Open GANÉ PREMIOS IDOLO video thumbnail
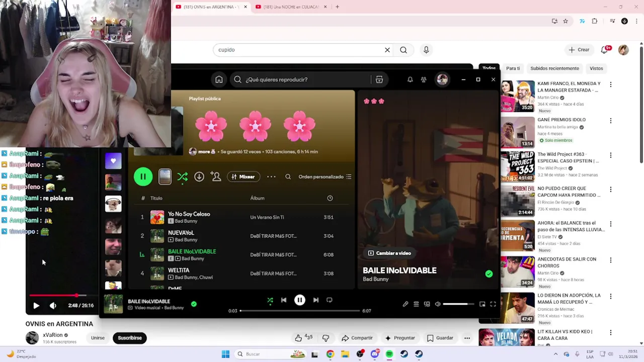Viewport: 644px width, 362px height. coord(518,132)
